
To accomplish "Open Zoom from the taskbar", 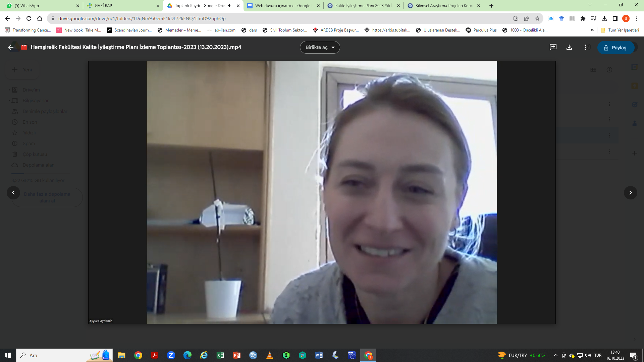I will point(171,355).
